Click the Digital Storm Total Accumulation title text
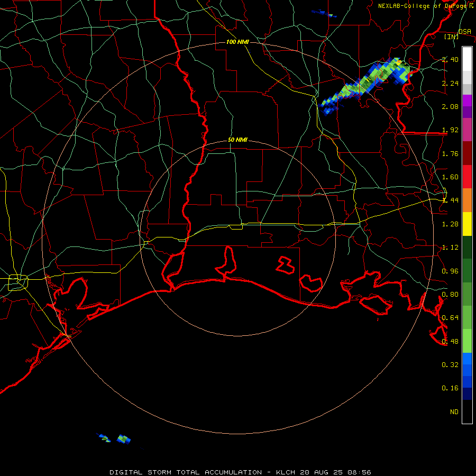476x476 pixels. pos(186,472)
